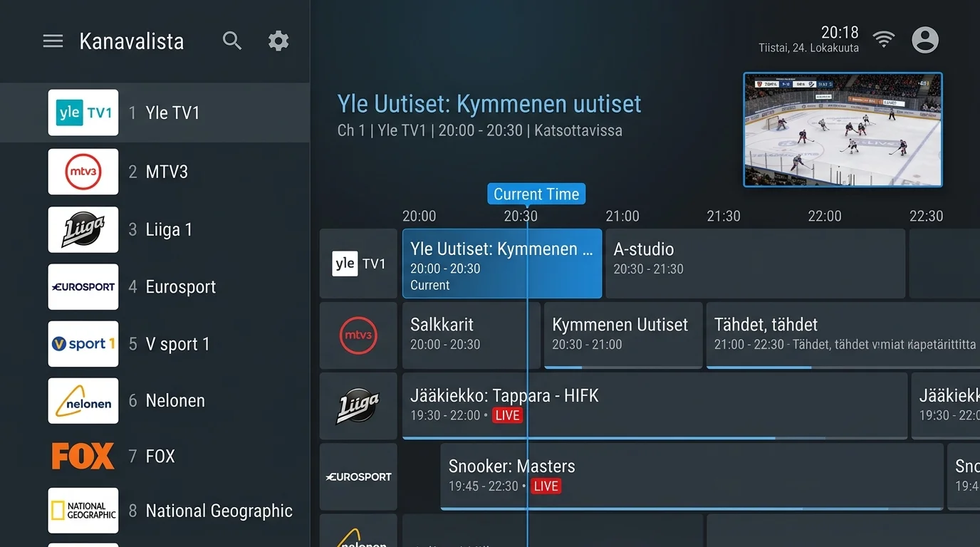Viewport: 980px width, 547px height.
Task: Click the 22:00 time header
Action: (x=825, y=216)
